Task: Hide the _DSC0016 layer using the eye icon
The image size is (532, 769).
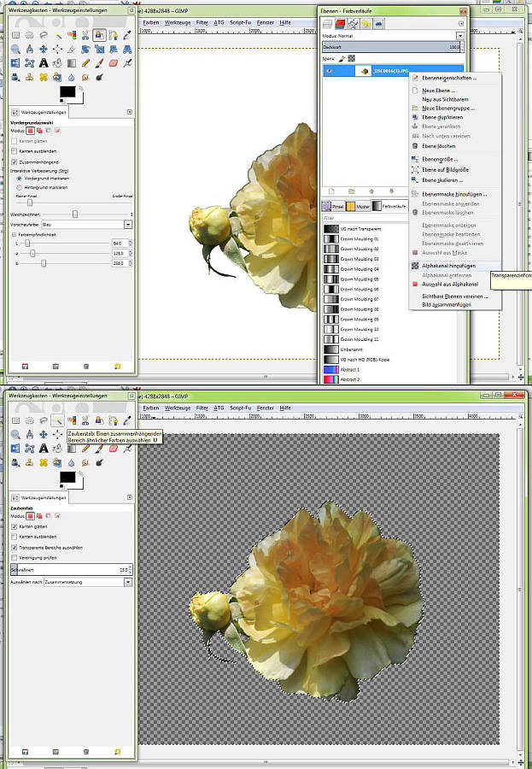Action: [x=330, y=72]
